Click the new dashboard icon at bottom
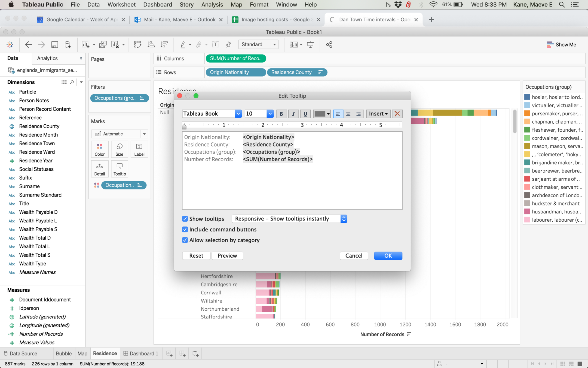 click(182, 354)
